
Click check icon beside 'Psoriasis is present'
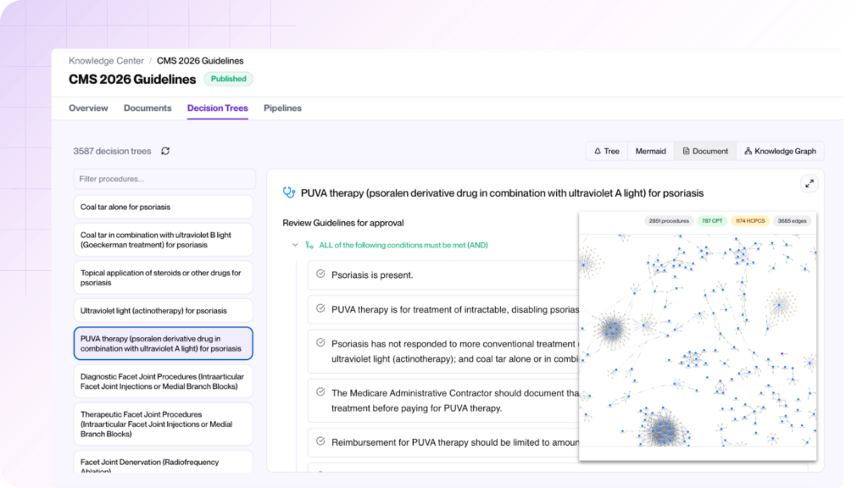(320, 274)
